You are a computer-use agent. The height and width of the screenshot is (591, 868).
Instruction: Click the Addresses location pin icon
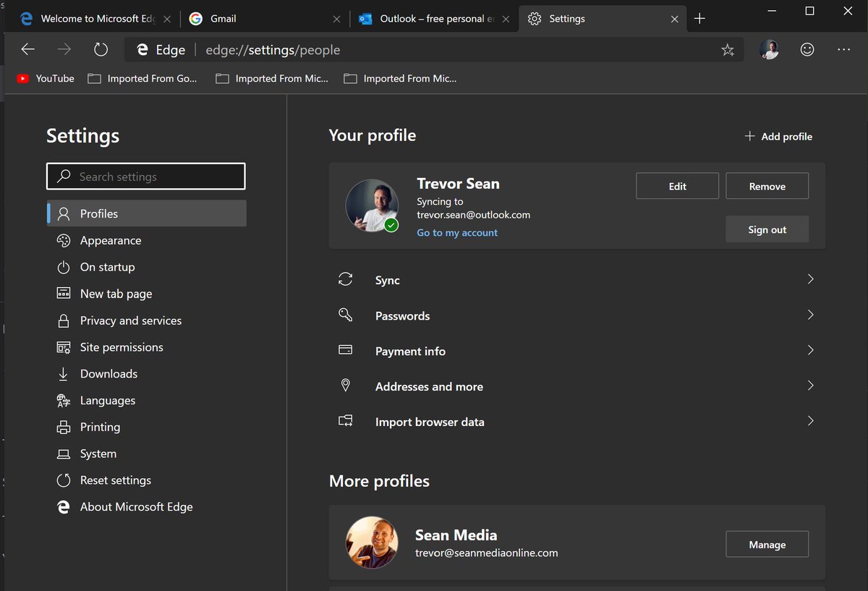point(346,386)
